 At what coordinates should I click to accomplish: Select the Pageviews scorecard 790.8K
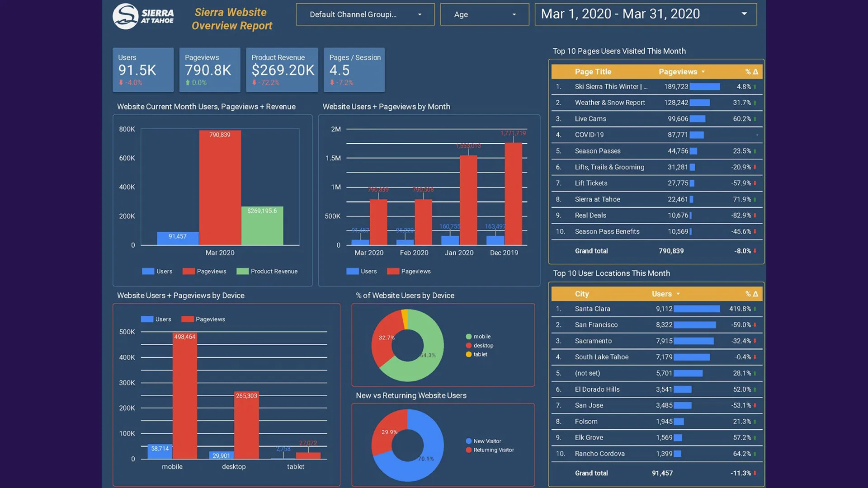coord(210,70)
